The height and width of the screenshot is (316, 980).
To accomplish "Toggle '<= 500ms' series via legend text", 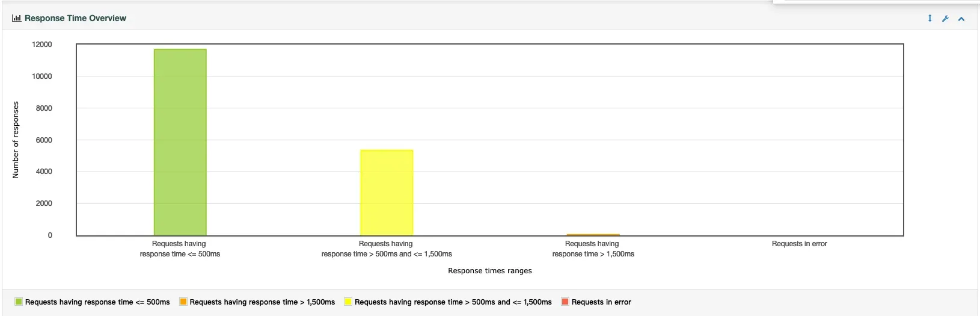I will click(97, 302).
